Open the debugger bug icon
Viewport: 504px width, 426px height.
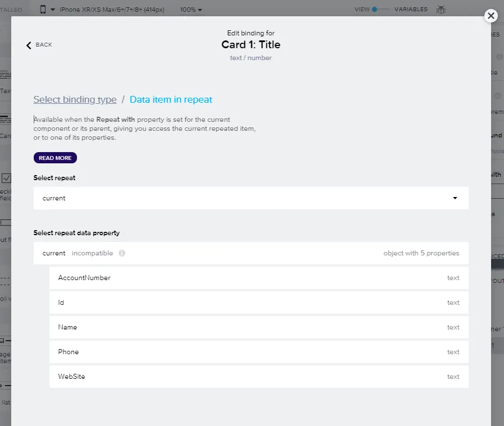click(x=441, y=10)
